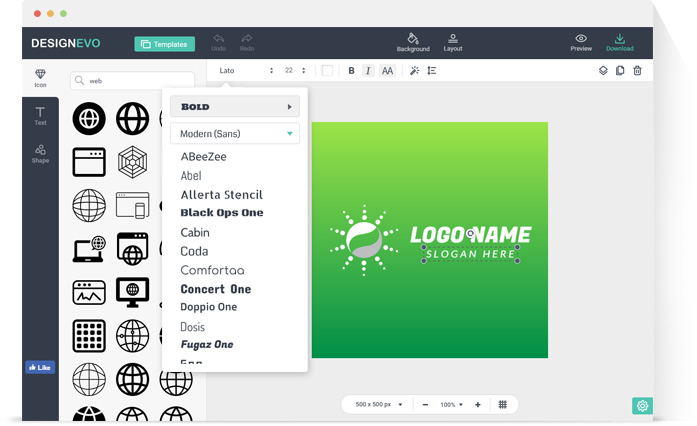The height and width of the screenshot is (426, 697).
Task: Open the Layout tool
Action: click(x=453, y=42)
